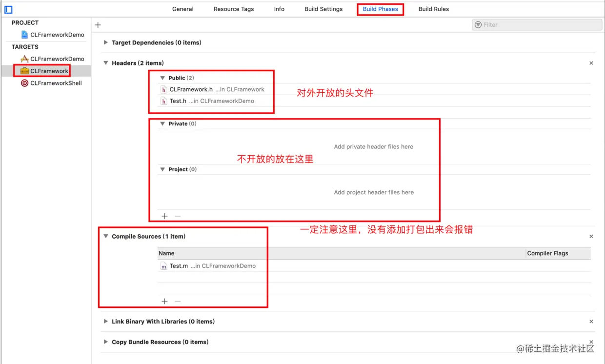Image resolution: width=605 pixels, height=364 pixels.
Task: Click the TARGETS section label
Action: (25, 47)
